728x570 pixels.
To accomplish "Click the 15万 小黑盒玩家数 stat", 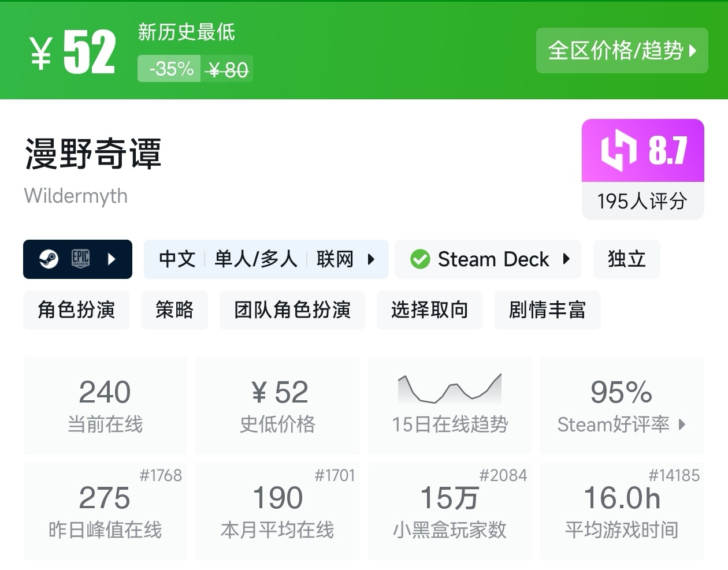I will pyautogui.click(x=450, y=511).
